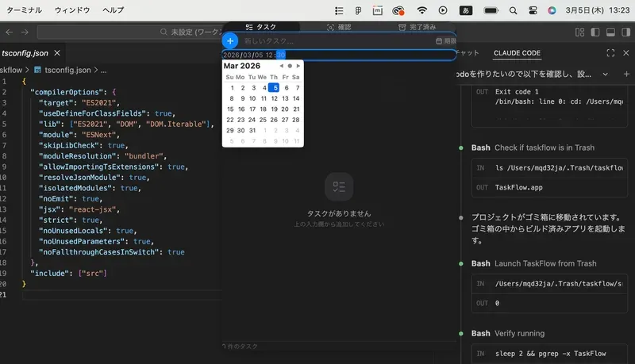Open the Wi-Fi menu bar icon
The image size is (635, 364).
422,10
